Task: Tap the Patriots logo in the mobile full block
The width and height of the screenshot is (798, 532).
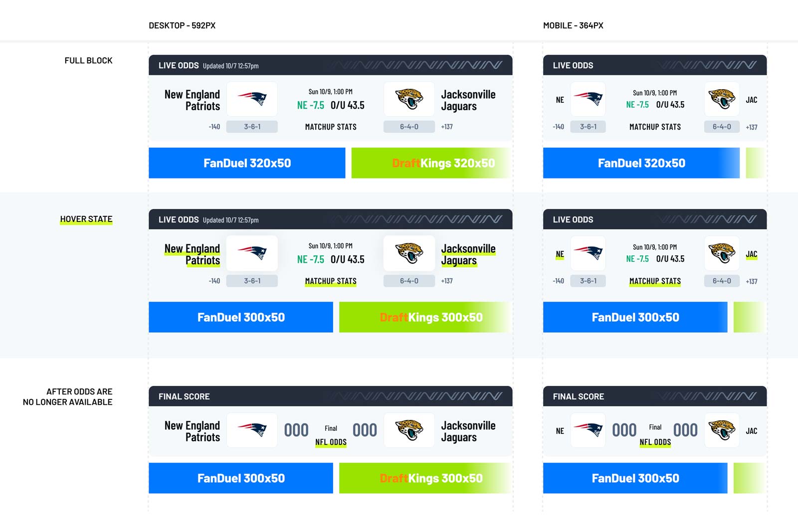Action: tap(588, 99)
